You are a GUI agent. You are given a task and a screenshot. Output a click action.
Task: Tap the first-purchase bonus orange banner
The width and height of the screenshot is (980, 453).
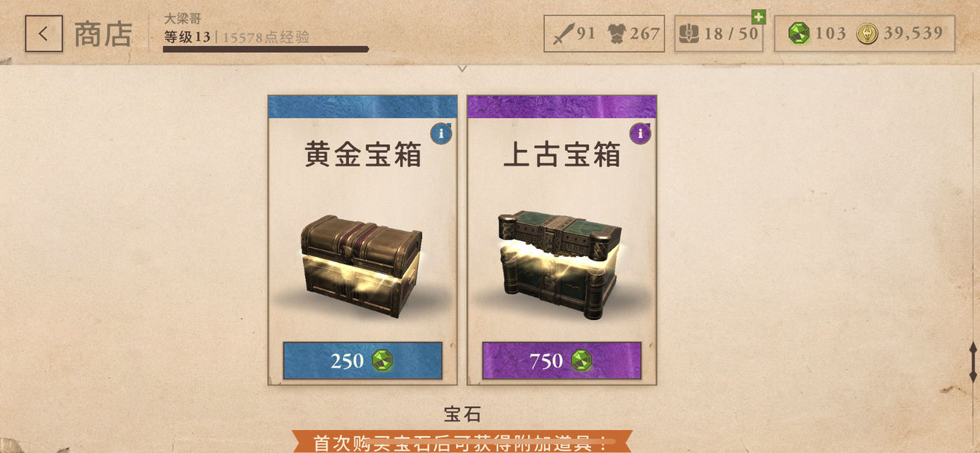click(x=462, y=442)
